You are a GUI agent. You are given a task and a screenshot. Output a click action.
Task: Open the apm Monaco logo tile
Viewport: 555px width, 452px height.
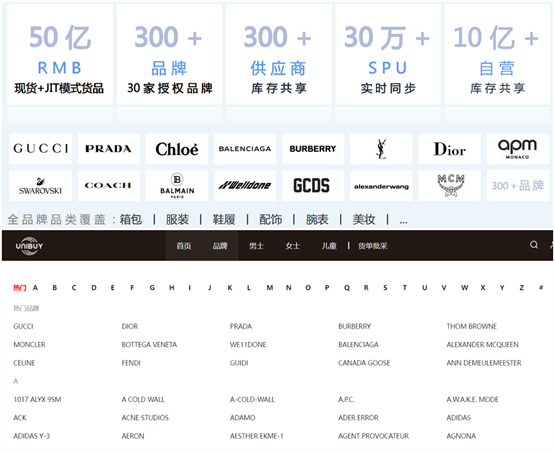[517, 149]
